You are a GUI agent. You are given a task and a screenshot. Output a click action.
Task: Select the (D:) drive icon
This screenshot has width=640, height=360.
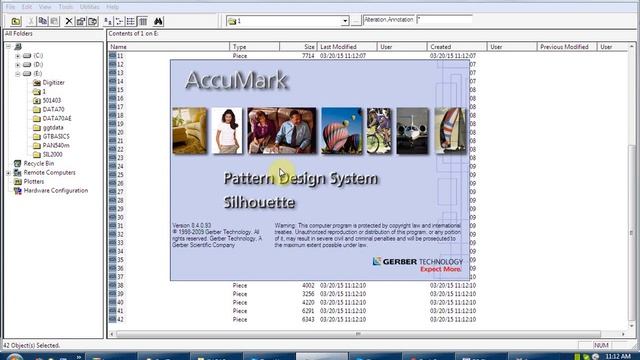(27, 64)
